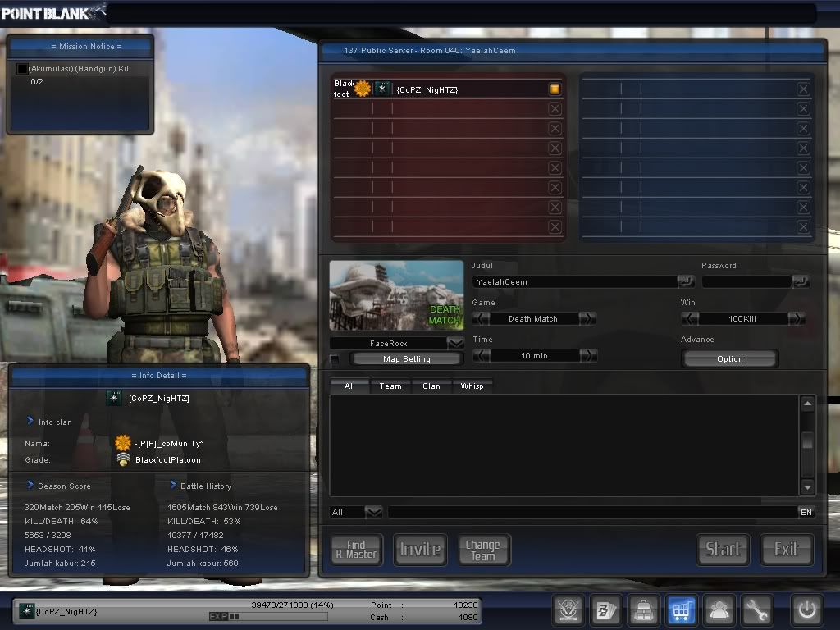The image size is (840, 630).
Task: Click the sun clan emblem in {CoPZ_NigHTZ} slot
Action: (363, 89)
